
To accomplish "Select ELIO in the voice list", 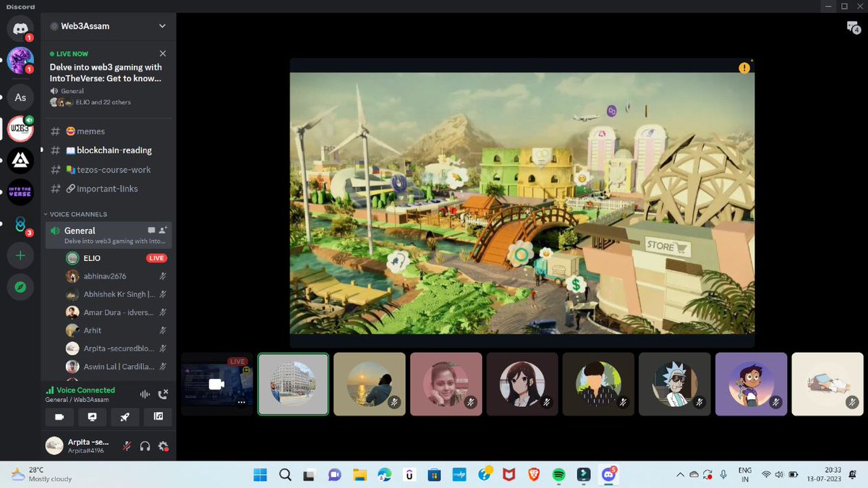I will [x=116, y=258].
